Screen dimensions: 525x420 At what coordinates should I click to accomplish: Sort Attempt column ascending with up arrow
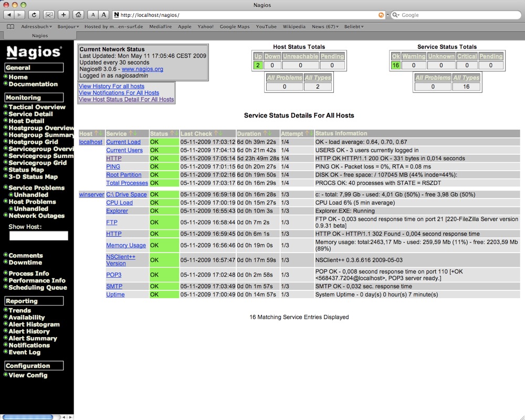[307, 133]
